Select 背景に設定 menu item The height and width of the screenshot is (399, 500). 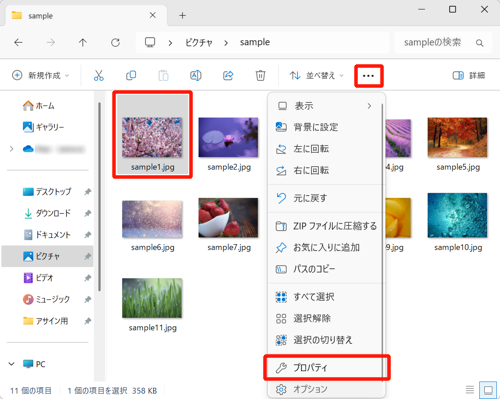coord(325,127)
